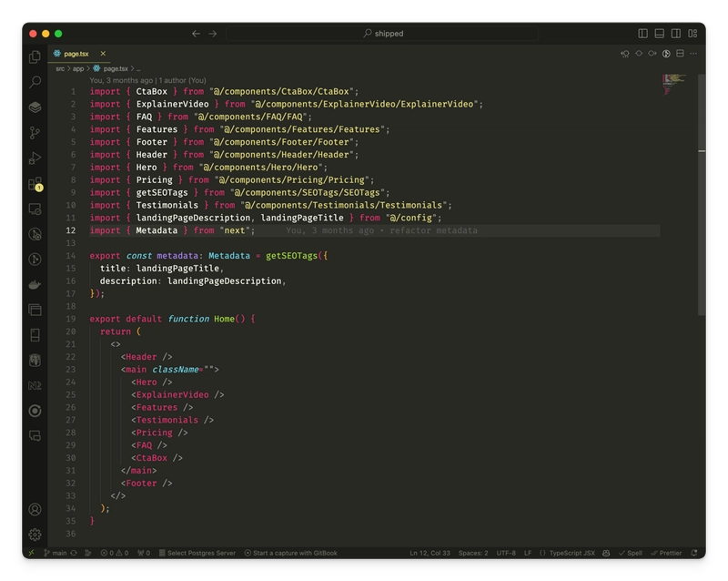Click the "@/config" import path
This screenshot has width=728, height=581.
tap(411, 218)
